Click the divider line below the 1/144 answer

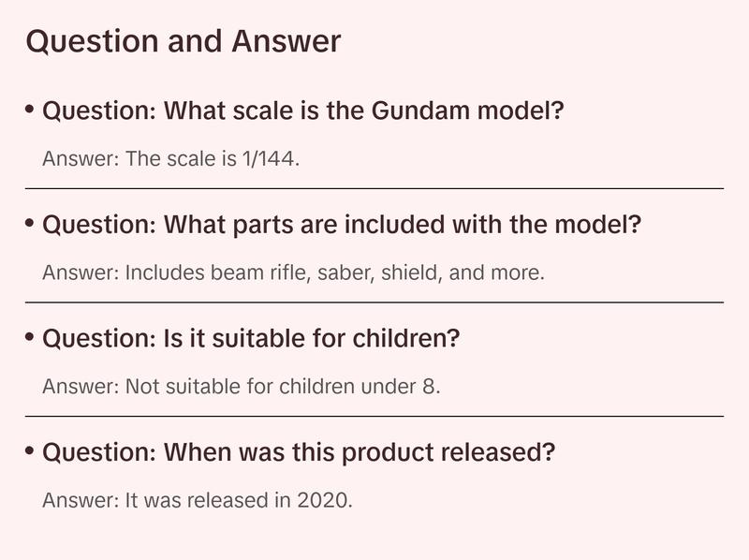coord(374,188)
